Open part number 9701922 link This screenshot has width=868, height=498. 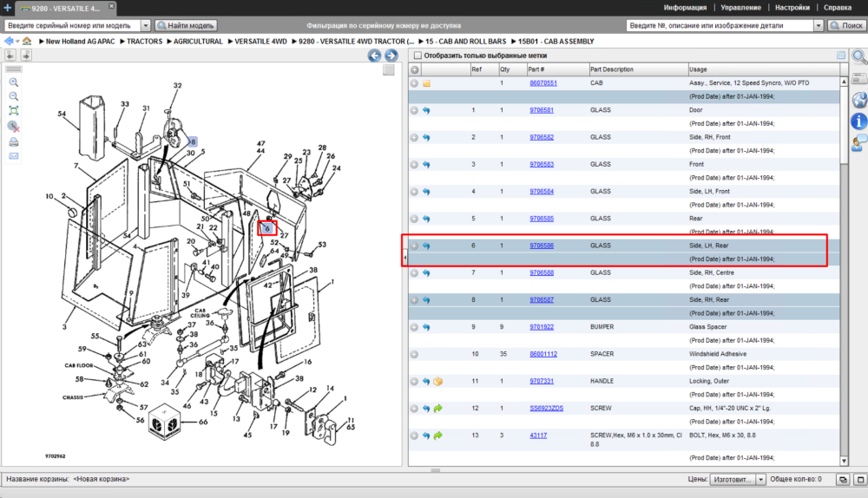tap(542, 327)
